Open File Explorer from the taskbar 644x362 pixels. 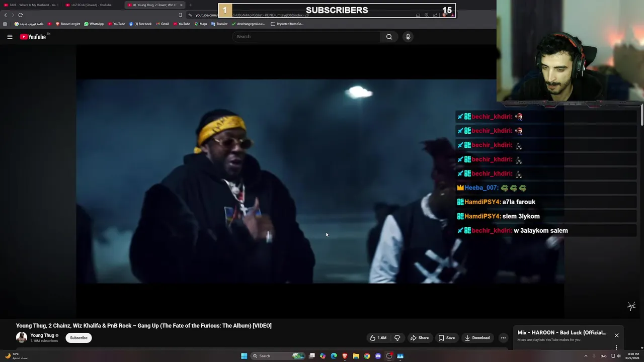(x=356, y=356)
